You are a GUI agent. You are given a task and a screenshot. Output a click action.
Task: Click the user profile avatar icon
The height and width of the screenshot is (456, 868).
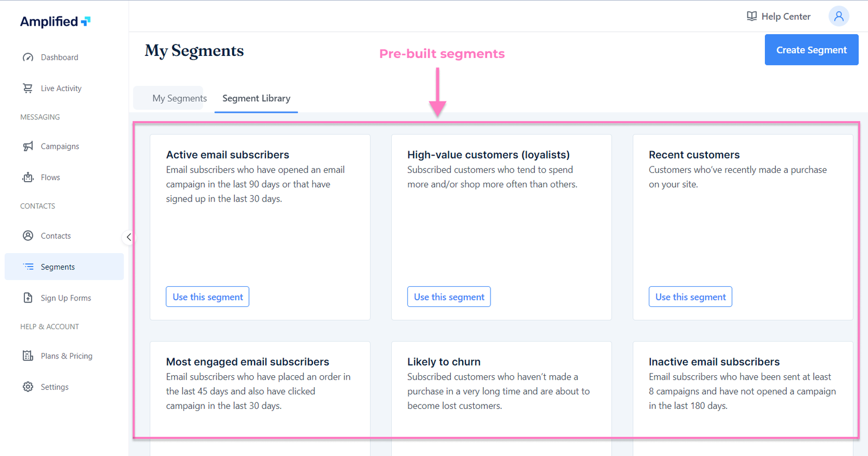pyautogui.click(x=838, y=16)
